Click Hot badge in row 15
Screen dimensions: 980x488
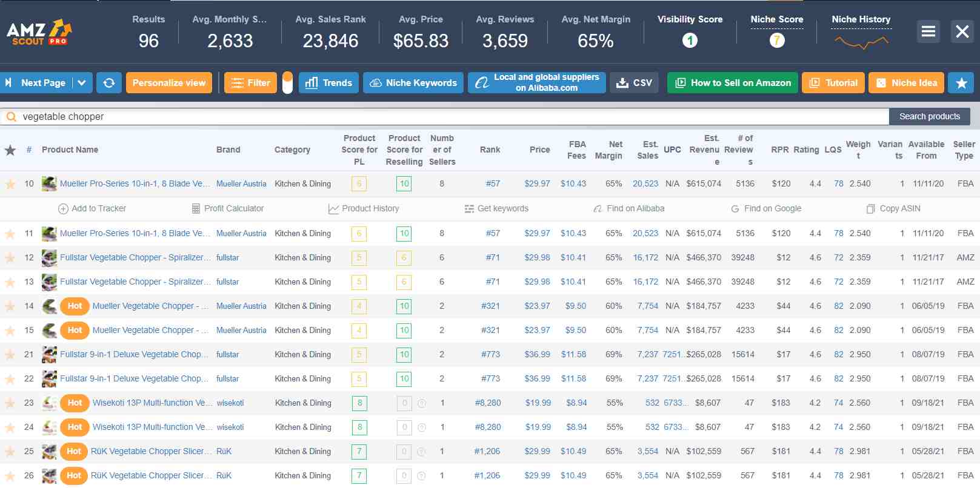pos(75,331)
